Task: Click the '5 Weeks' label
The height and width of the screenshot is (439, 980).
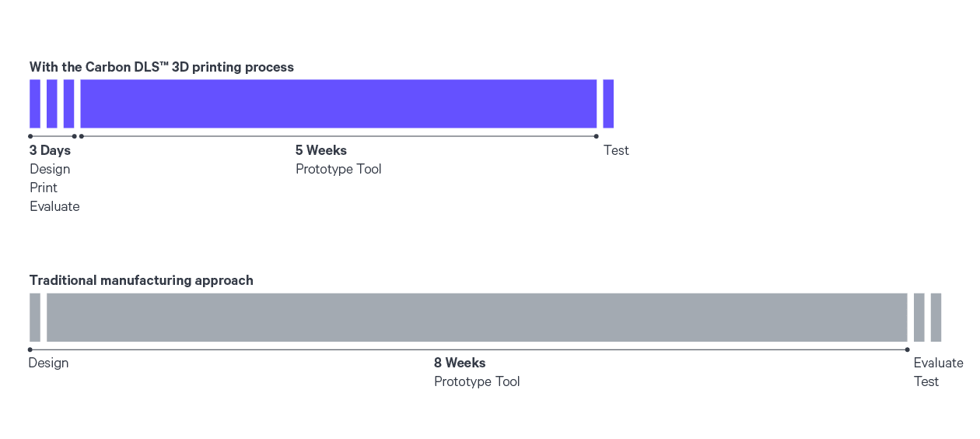Action: (x=321, y=150)
